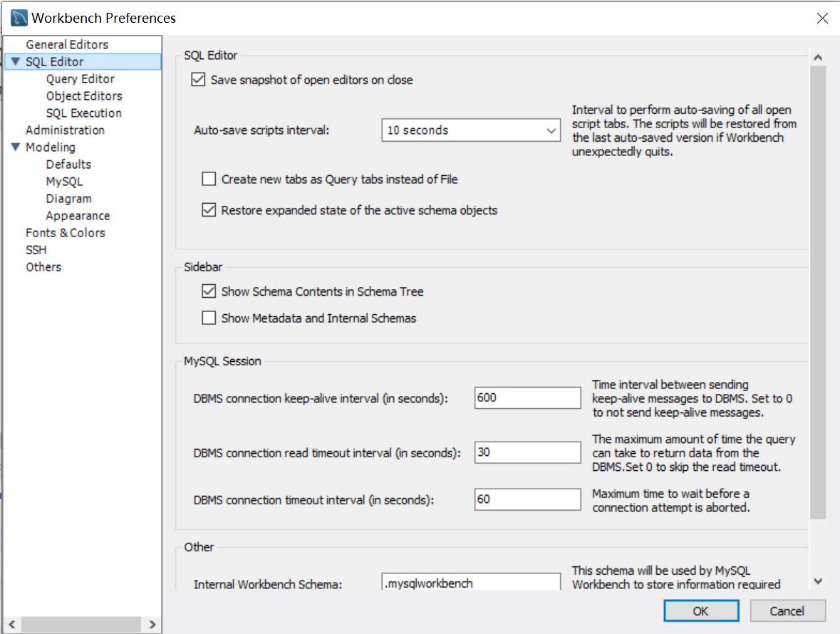Collapse the SQL Editor tree node
The height and width of the screenshot is (634, 840).
pos(16,61)
